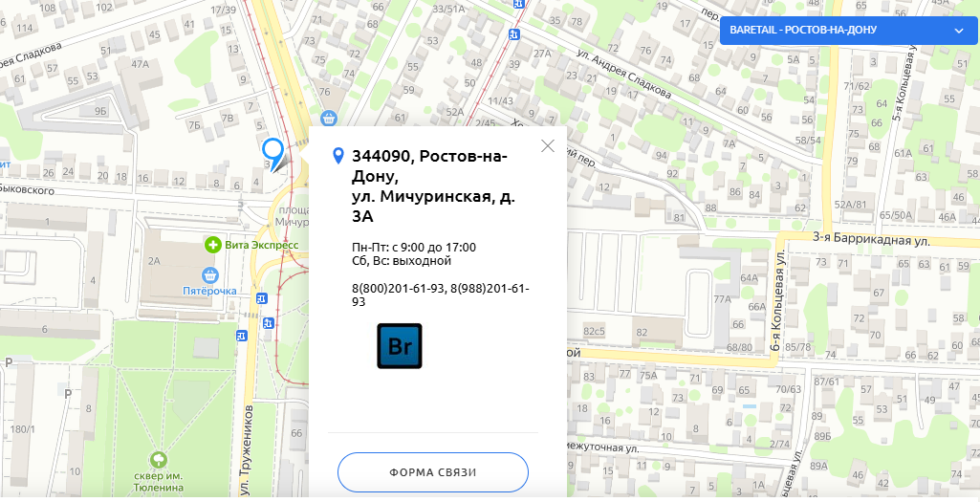Image resolution: width=980 pixels, height=502 pixels.
Task: Click the Пятёрочка map label
Action: click(x=209, y=291)
